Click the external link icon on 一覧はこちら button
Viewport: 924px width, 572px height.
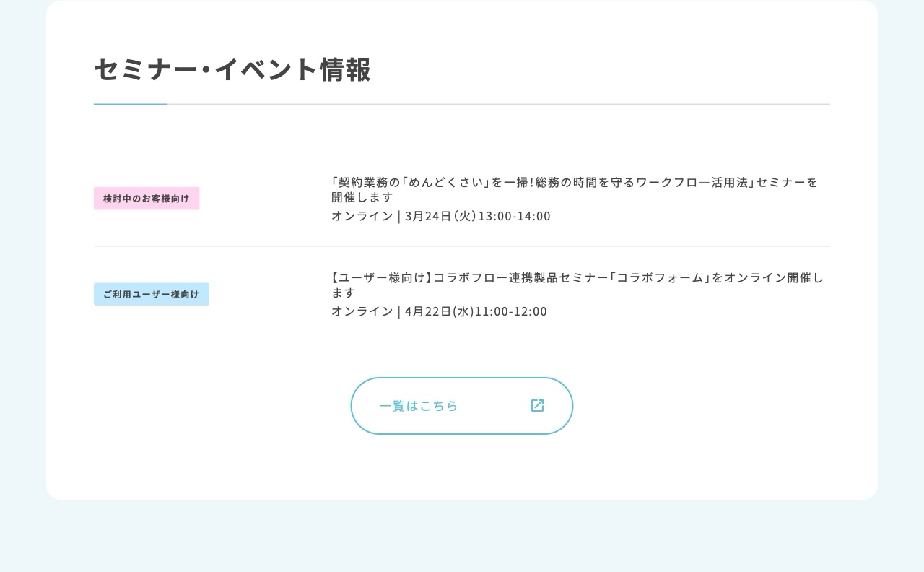tap(537, 405)
